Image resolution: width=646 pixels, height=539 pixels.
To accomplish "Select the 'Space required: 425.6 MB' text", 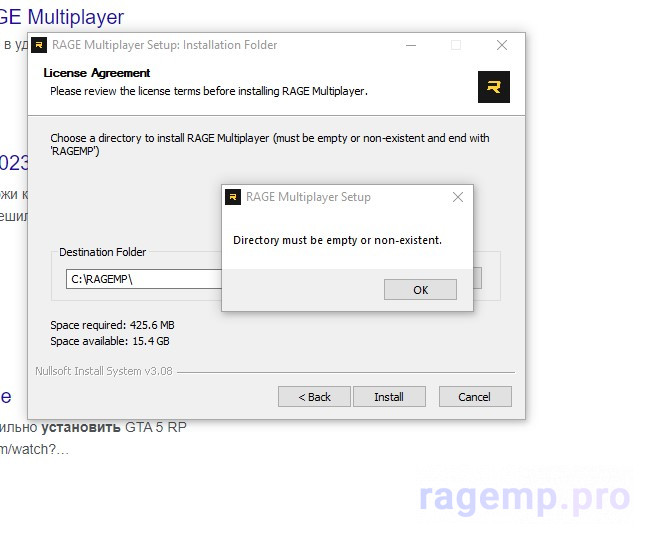I will [112, 325].
